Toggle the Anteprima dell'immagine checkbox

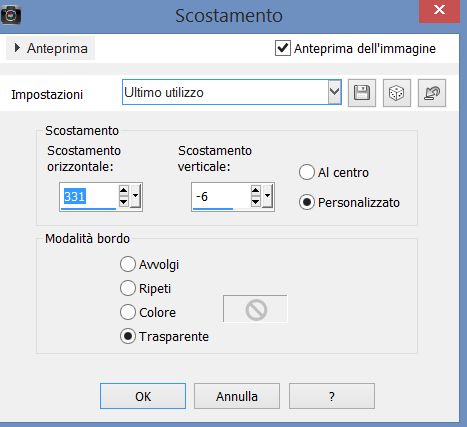pos(283,48)
